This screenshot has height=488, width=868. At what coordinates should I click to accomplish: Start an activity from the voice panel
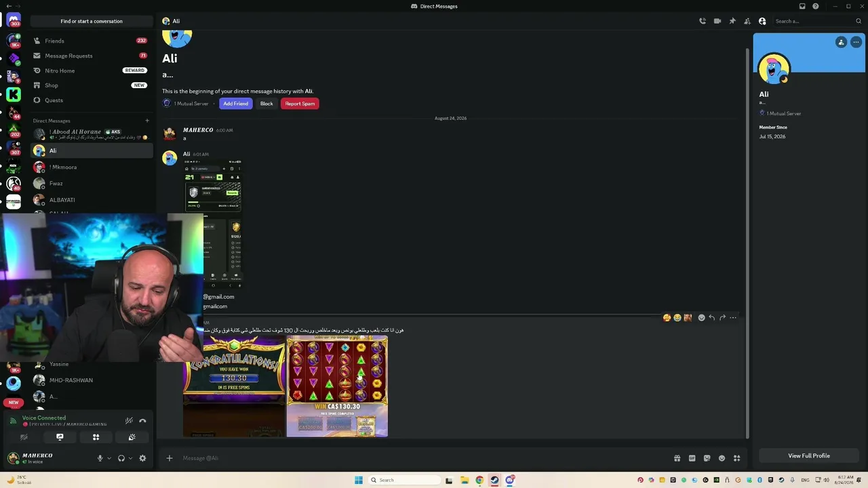click(96, 437)
